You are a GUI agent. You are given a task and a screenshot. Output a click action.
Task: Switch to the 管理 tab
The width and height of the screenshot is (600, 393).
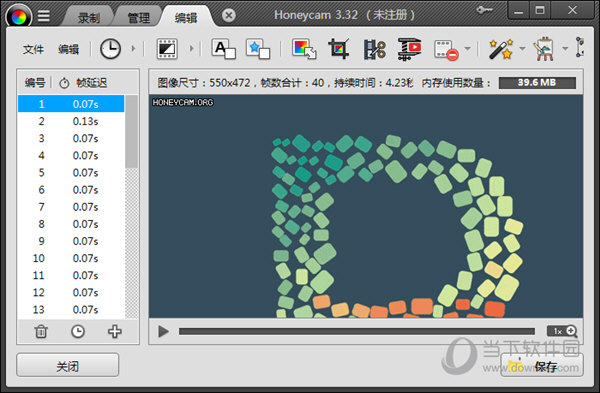[139, 17]
